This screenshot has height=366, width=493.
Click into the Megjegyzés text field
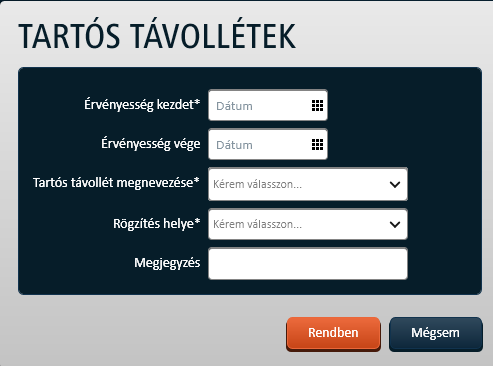coord(308,264)
